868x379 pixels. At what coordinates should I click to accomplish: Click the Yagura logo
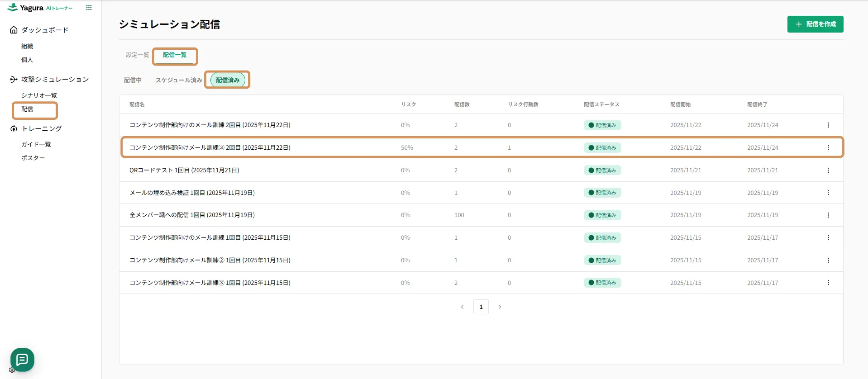point(25,8)
